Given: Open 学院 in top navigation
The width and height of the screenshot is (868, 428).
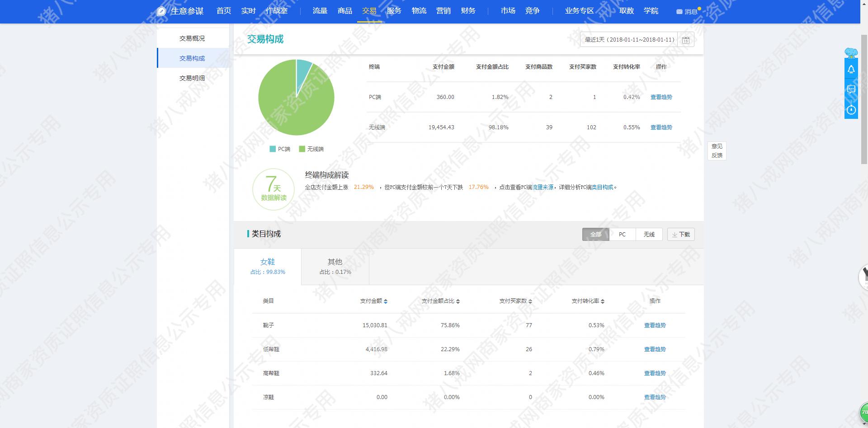Looking at the screenshot, I should (x=651, y=11).
